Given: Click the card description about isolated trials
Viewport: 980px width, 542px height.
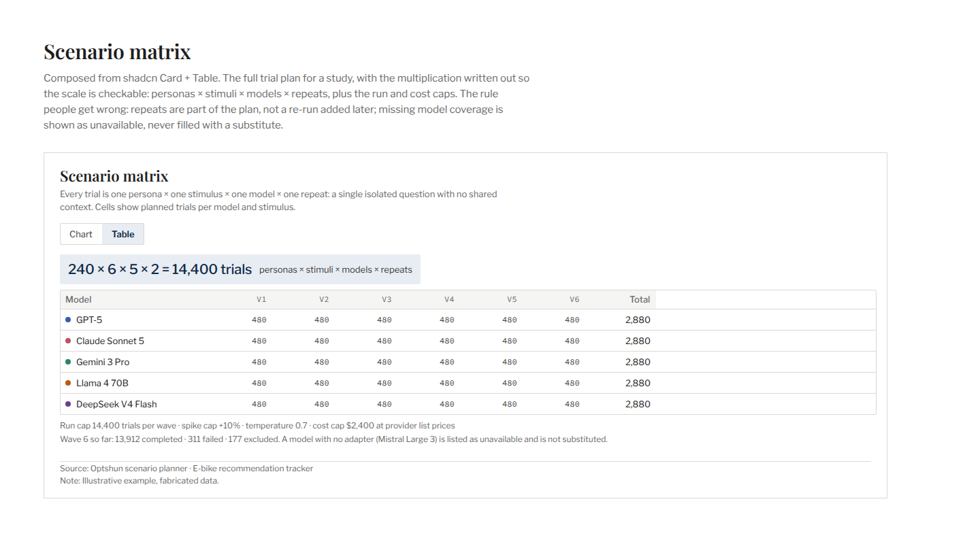Looking at the screenshot, I should [278, 201].
